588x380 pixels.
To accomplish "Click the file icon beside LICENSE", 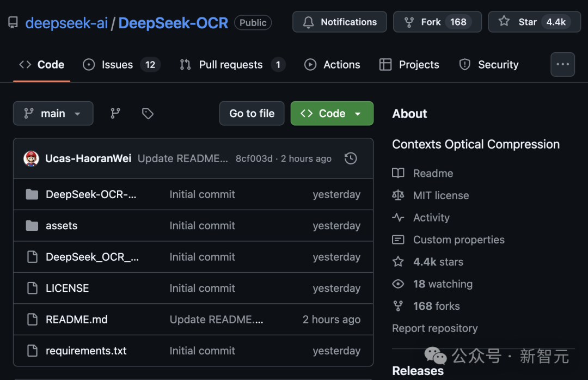I will (x=33, y=288).
